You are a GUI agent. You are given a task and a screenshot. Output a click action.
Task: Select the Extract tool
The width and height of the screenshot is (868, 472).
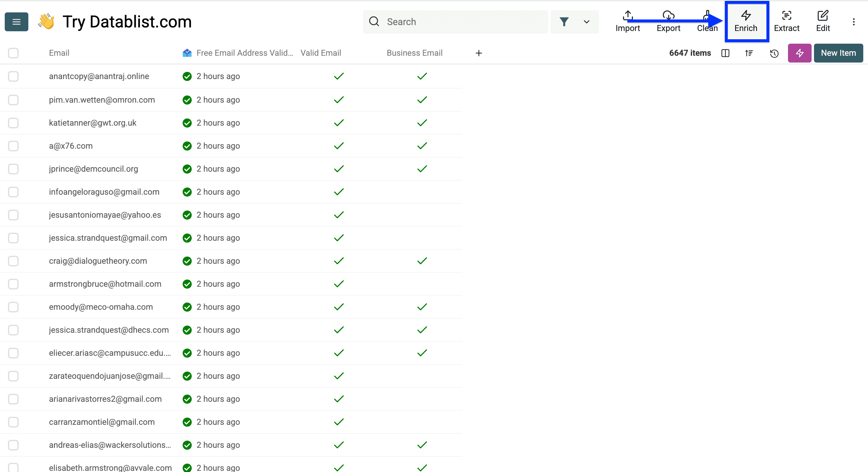coord(787,21)
